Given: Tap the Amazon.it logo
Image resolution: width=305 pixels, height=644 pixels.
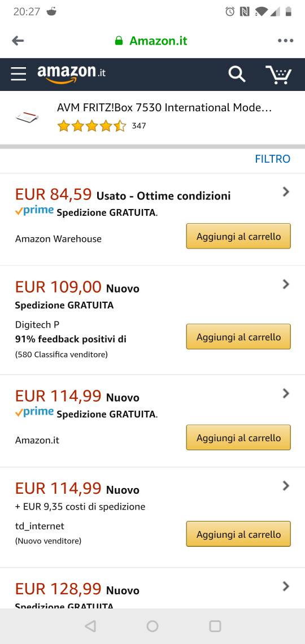Looking at the screenshot, I should click(x=71, y=74).
